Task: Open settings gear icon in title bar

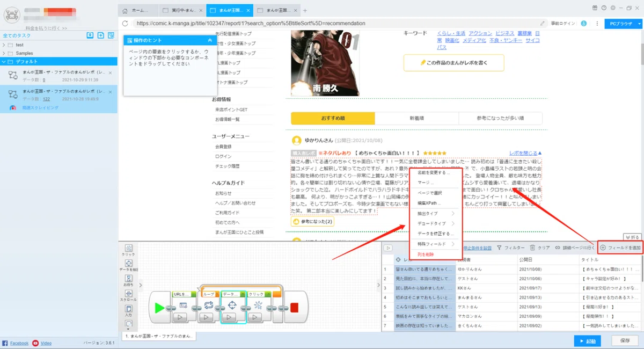Action: [x=612, y=8]
